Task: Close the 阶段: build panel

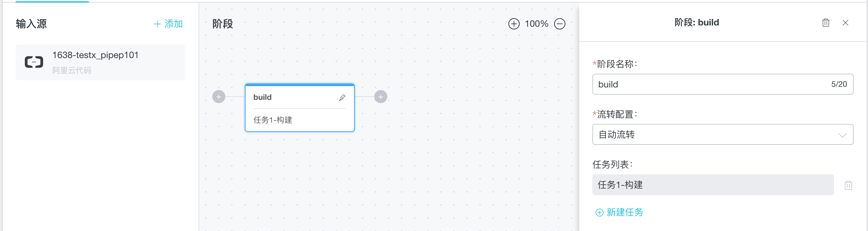Action: point(845,23)
